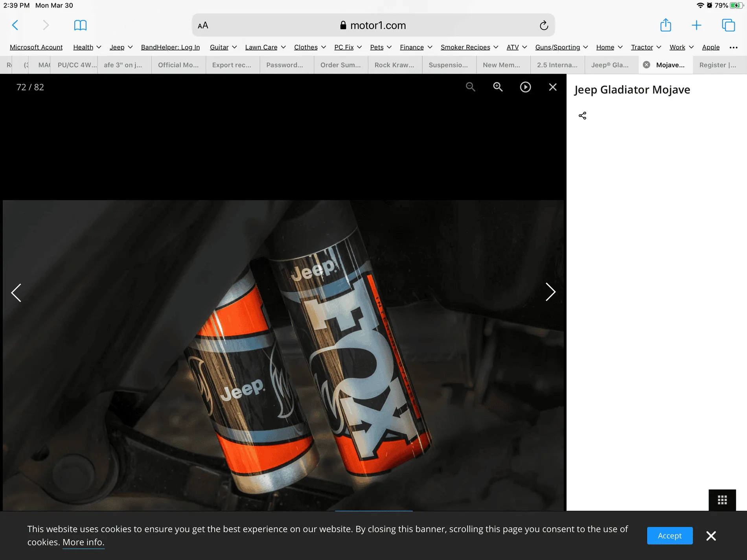
Task: Tap the 72 / 82 photo counter
Action: pyautogui.click(x=30, y=87)
